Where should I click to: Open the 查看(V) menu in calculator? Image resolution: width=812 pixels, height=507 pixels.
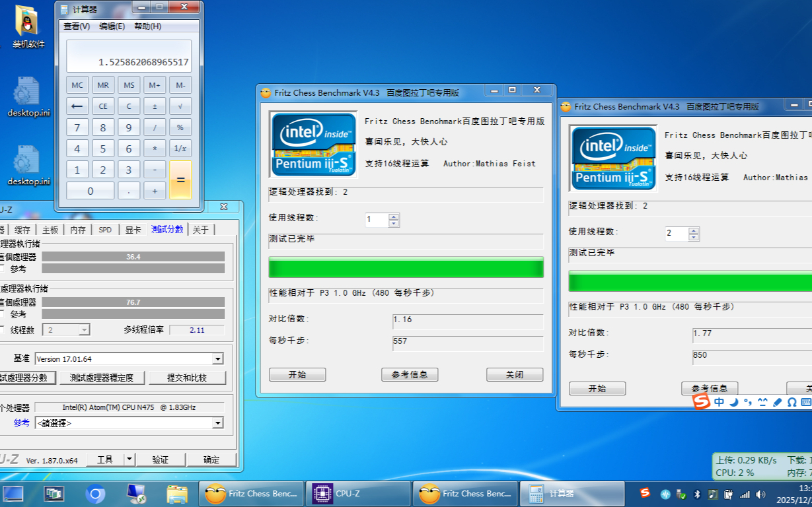pos(77,26)
